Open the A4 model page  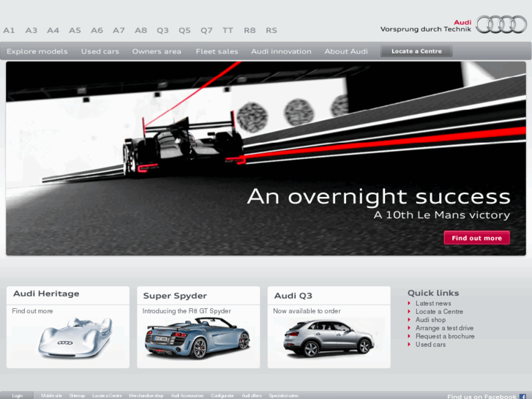point(53,30)
